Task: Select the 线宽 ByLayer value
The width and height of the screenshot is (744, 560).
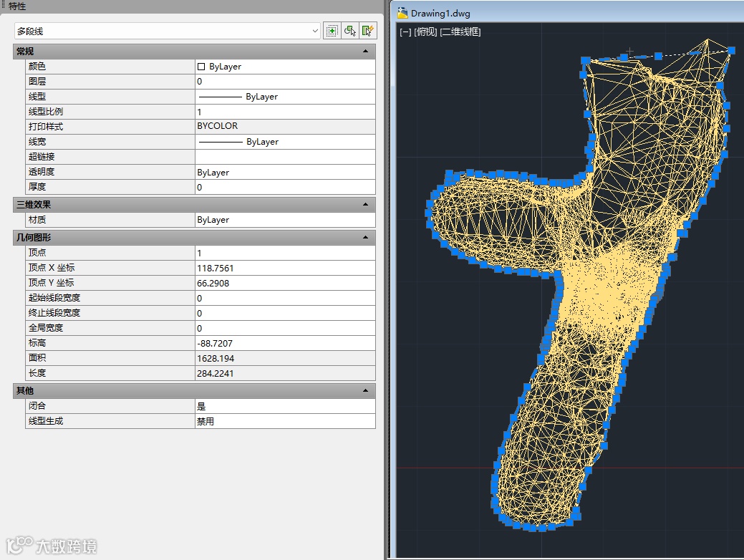Action: click(x=285, y=141)
